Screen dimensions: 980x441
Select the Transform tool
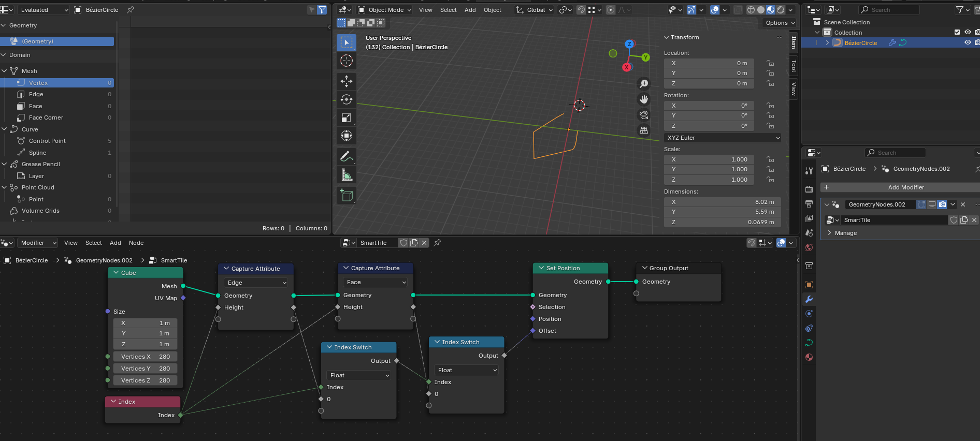tap(347, 136)
